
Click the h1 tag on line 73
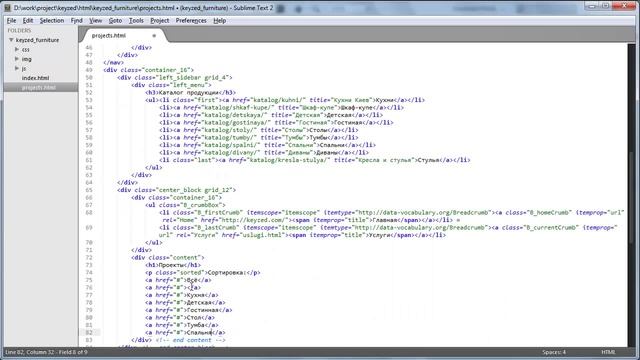152,265
